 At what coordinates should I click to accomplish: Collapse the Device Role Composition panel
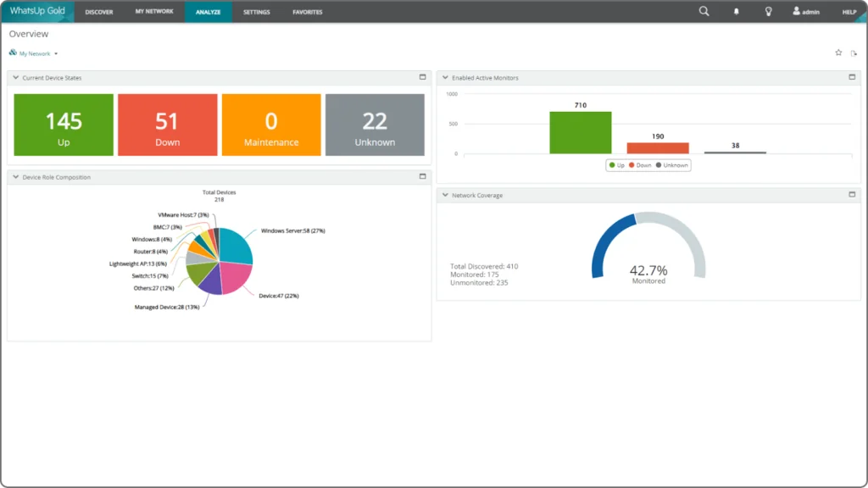point(16,178)
